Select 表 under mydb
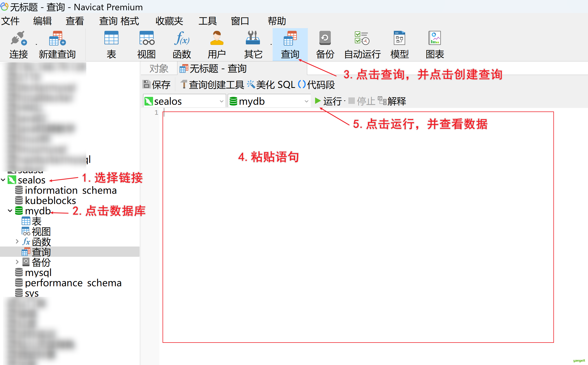Viewport: 588px width, 365px height. 36,221
